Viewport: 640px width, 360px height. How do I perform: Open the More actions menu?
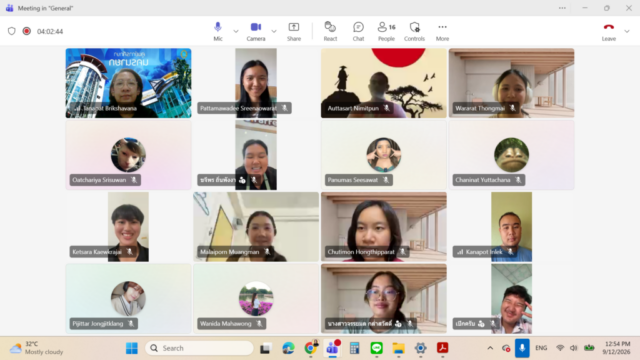pos(442,31)
